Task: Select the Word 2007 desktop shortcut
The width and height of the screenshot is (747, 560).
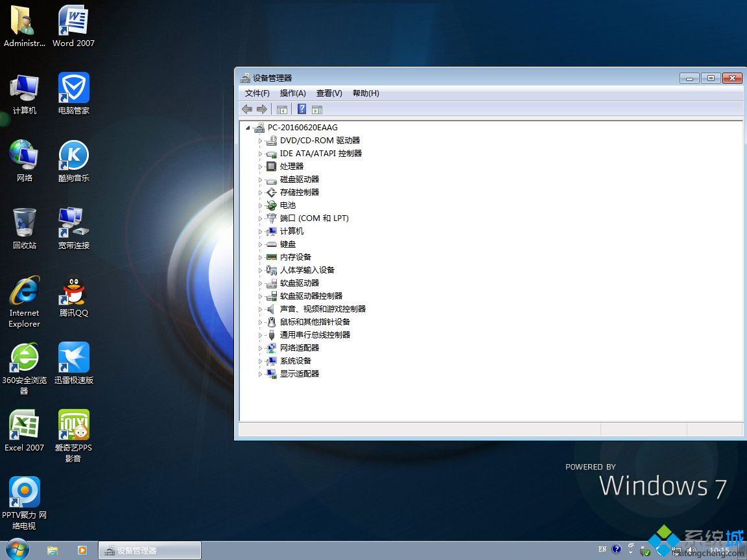Action: pyautogui.click(x=73, y=26)
